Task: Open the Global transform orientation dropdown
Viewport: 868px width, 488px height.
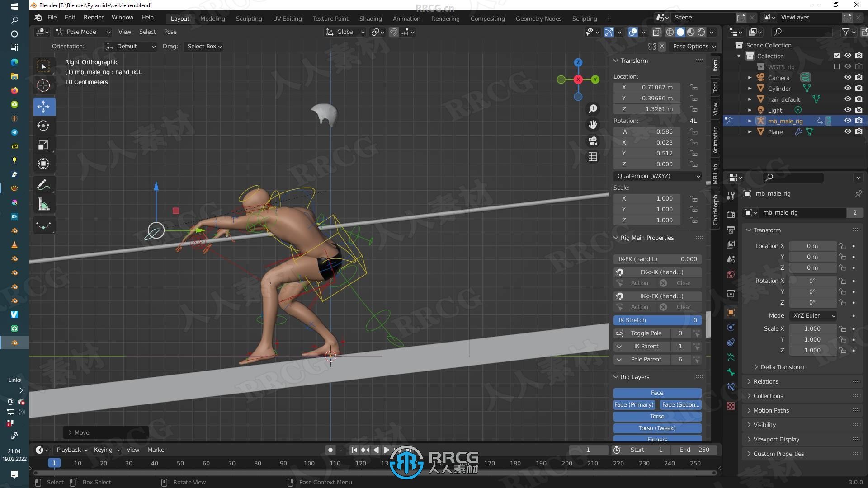Action: tap(345, 32)
